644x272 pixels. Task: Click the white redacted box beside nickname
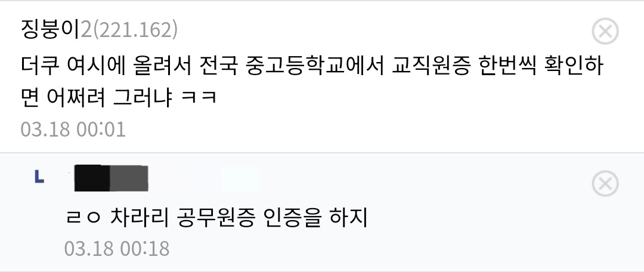point(240,179)
